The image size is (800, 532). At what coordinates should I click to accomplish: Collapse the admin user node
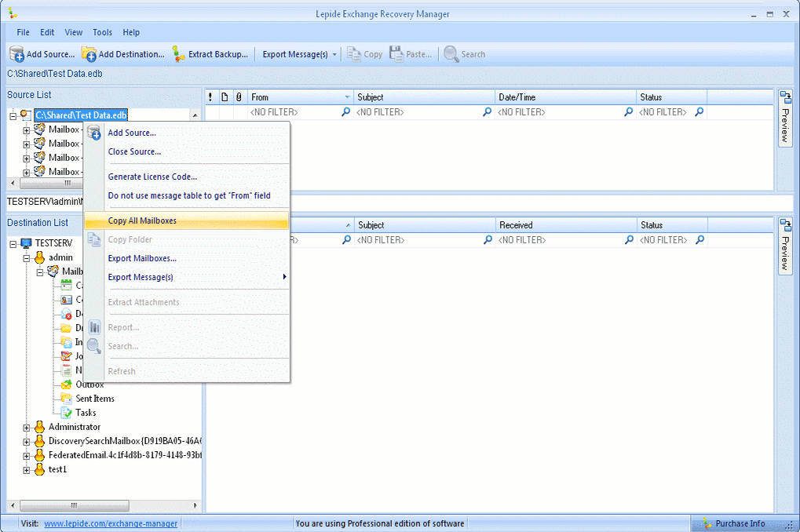coord(27,259)
